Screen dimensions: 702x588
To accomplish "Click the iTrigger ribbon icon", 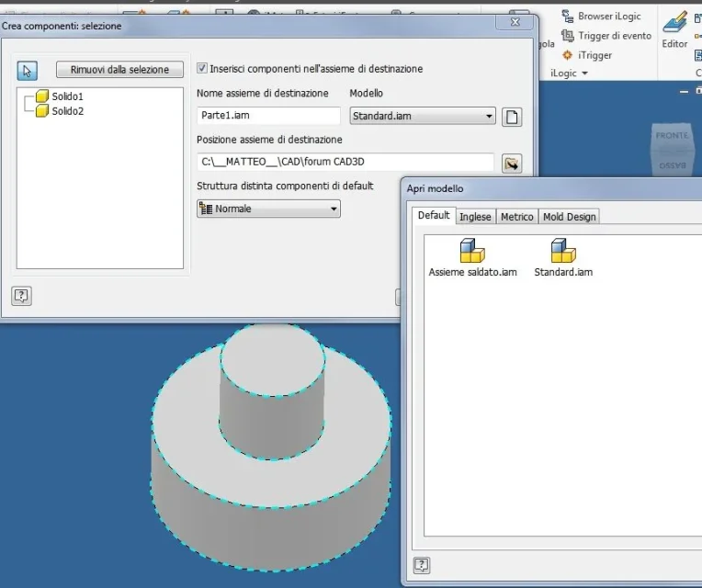I will click(x=567, y=55).
